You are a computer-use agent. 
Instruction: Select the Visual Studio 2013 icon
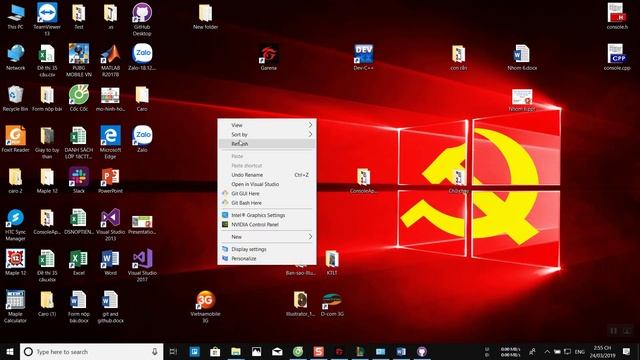tap(110, 224)
